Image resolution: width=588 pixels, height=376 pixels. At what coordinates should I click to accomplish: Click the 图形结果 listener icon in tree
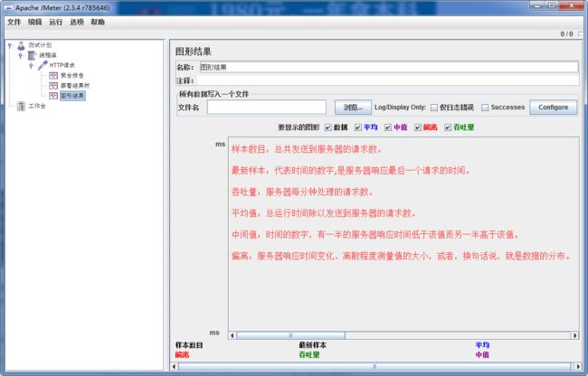click(53, 96)
